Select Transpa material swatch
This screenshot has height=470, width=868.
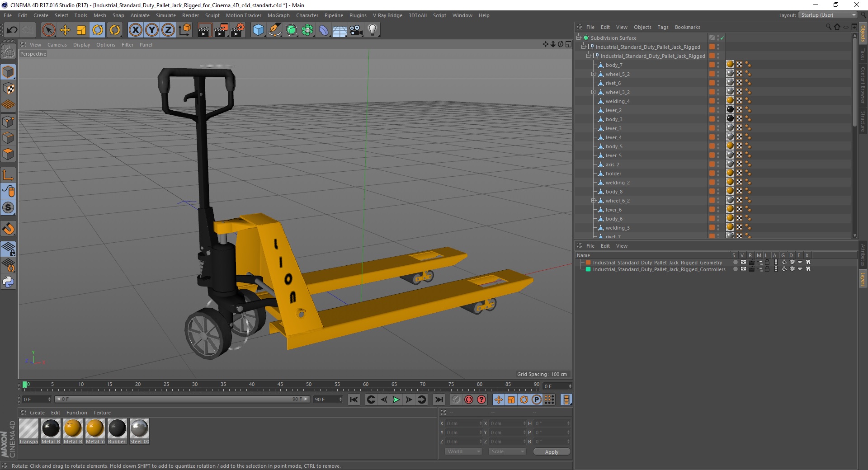[28, 431]
